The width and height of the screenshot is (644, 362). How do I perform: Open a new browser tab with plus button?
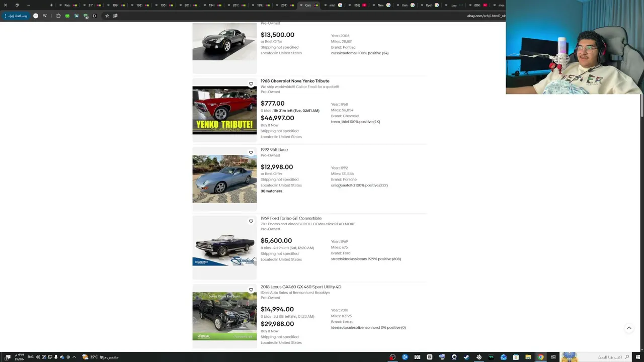51,5
